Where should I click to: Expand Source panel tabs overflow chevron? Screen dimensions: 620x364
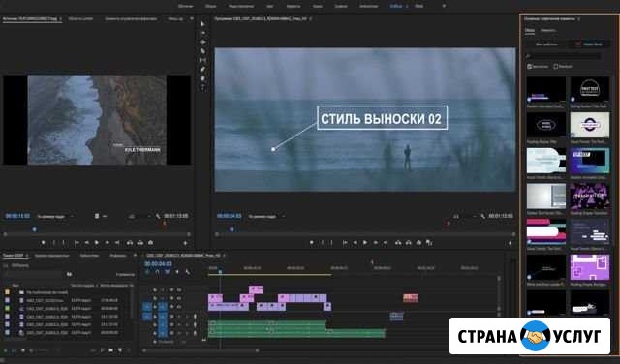tap(192, 18)
